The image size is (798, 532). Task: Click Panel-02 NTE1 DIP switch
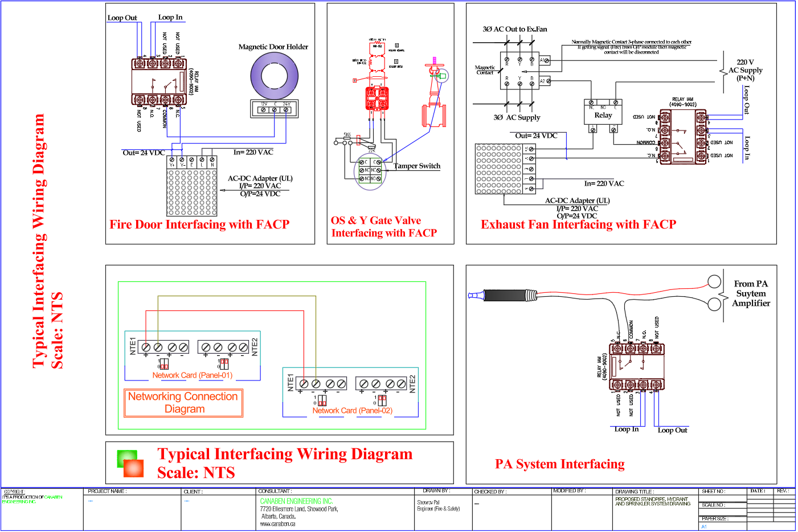[x=322, y=400]
